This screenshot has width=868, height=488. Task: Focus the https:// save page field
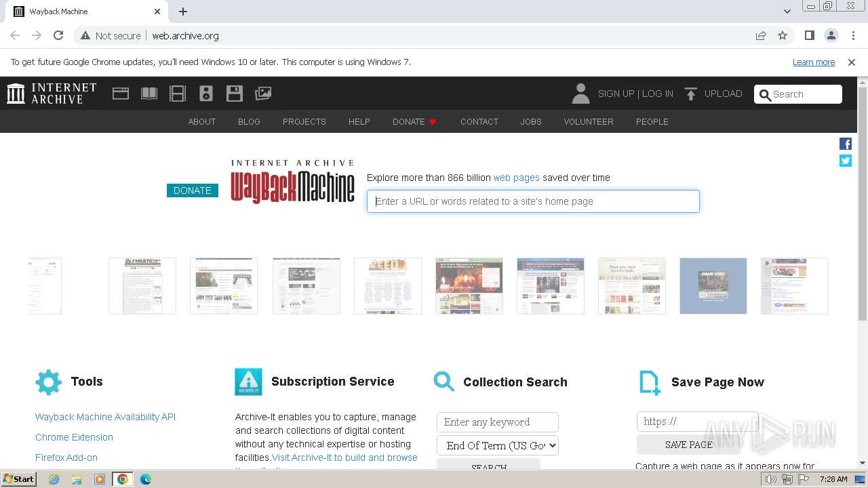(x=697, y=422)
